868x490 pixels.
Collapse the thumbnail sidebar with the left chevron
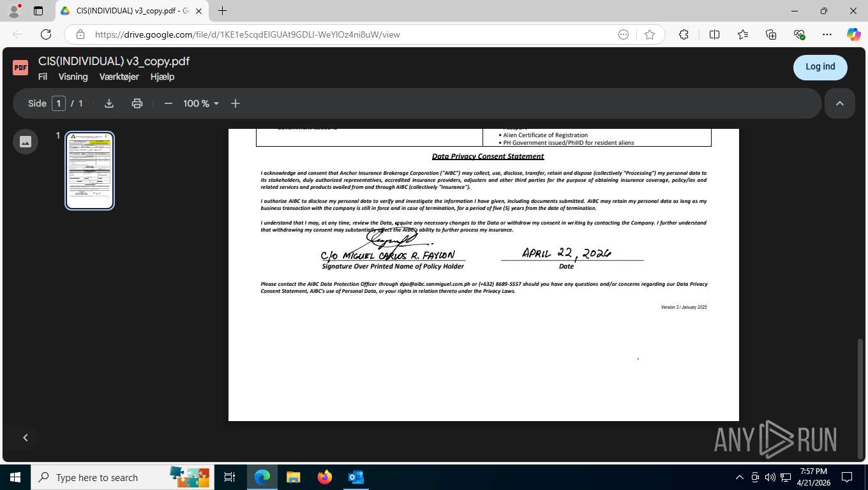tap(26, 438)
